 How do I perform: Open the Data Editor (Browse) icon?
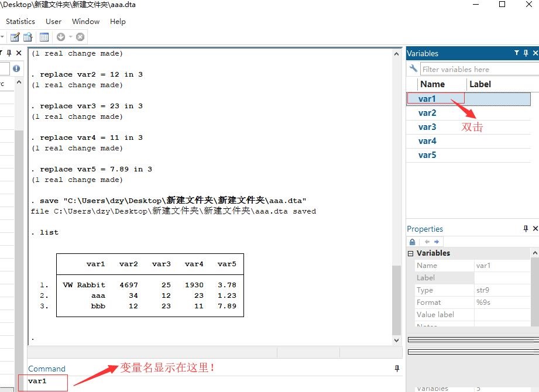point(27,37)
